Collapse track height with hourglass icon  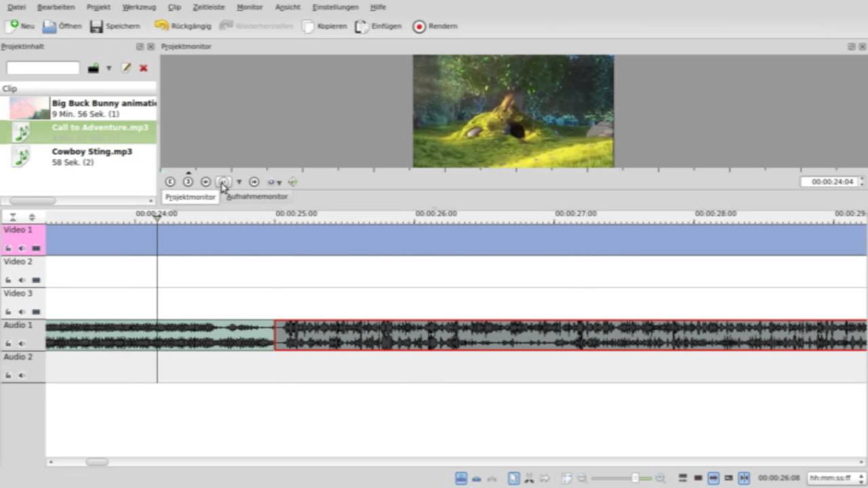pos(12,217)
